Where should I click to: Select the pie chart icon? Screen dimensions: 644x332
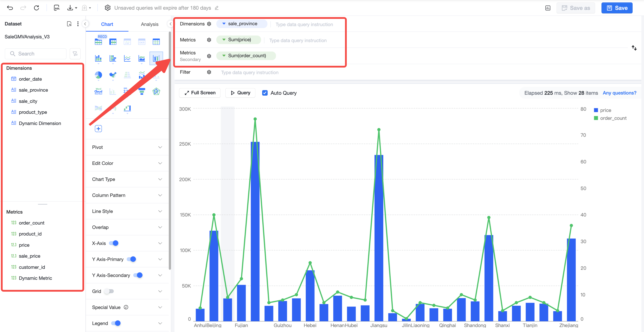click(x=98, y=75)
